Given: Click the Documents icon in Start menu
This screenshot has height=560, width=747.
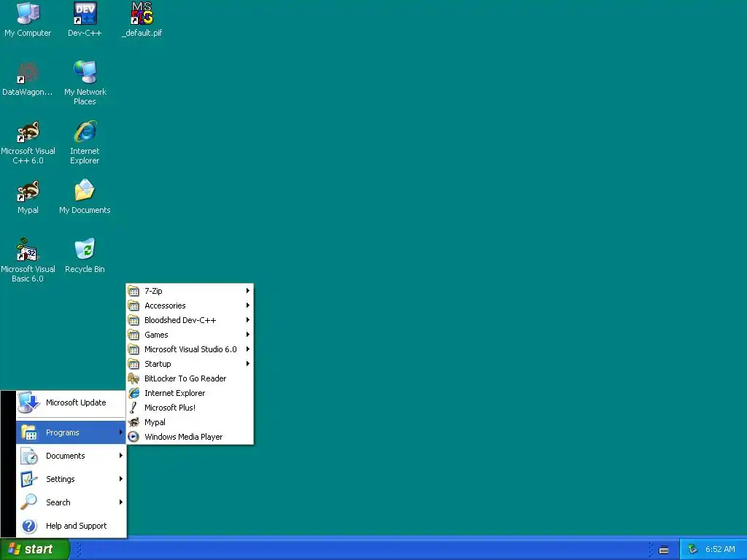Looking at the screenshot, I should (x=29, y=456).
